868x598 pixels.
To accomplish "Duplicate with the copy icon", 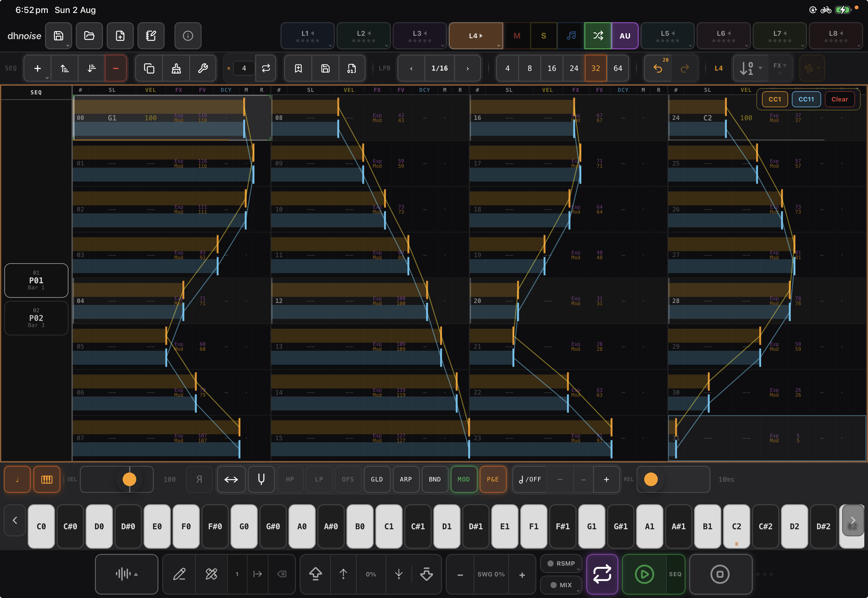I will (149, 68).
